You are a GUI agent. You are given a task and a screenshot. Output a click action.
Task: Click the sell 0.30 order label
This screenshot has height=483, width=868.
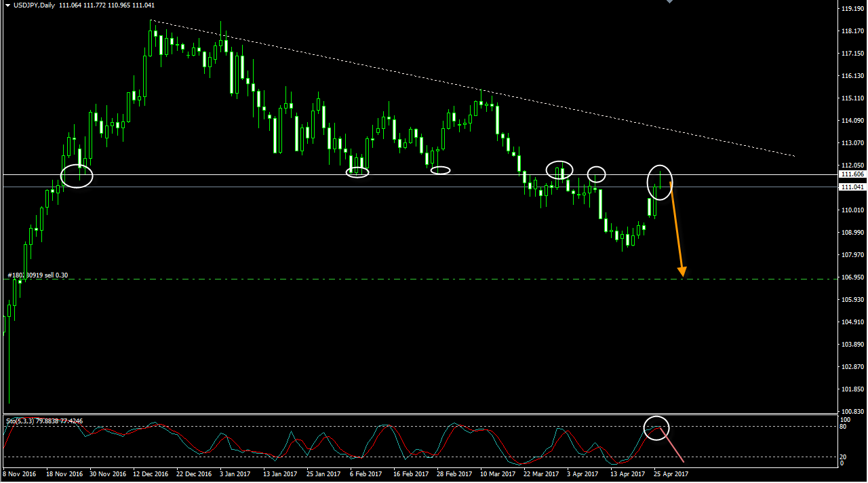(x=37, y=275)
